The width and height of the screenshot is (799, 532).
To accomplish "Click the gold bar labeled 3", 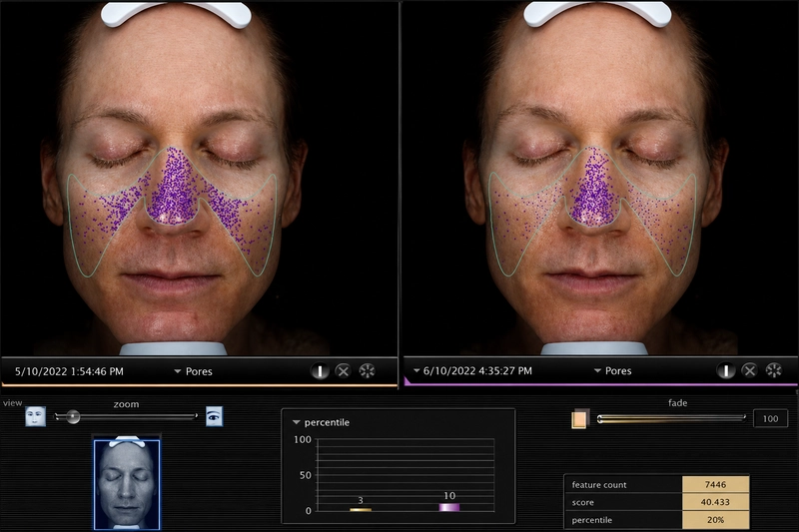I will (x=361, y=509).
